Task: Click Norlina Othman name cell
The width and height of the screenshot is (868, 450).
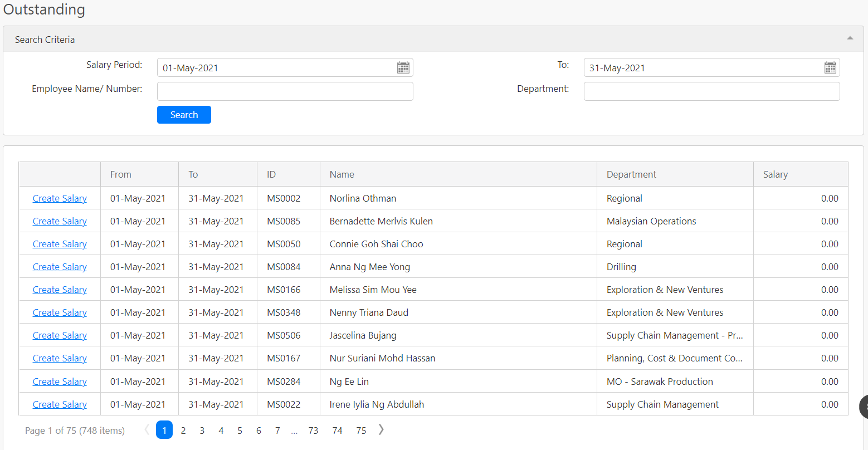Action: (x=459, y=198)
